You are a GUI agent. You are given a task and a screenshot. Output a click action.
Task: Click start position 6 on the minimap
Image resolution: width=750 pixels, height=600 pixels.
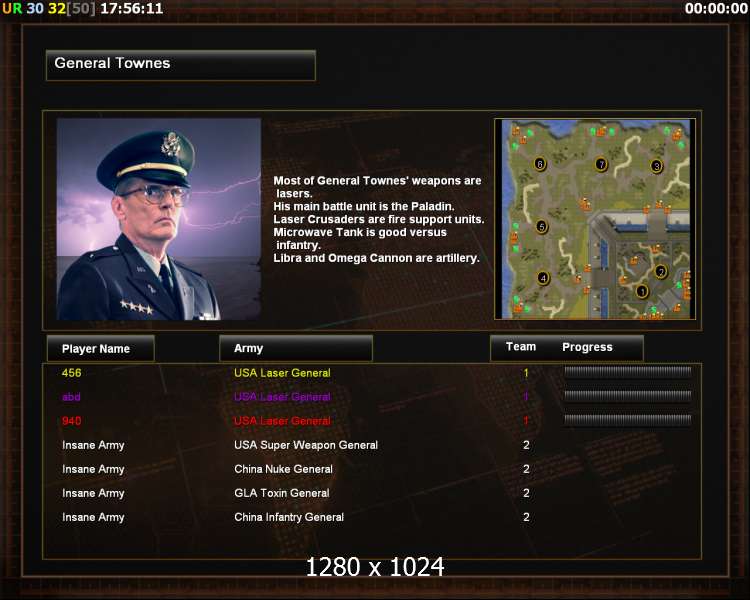[540, 164]
